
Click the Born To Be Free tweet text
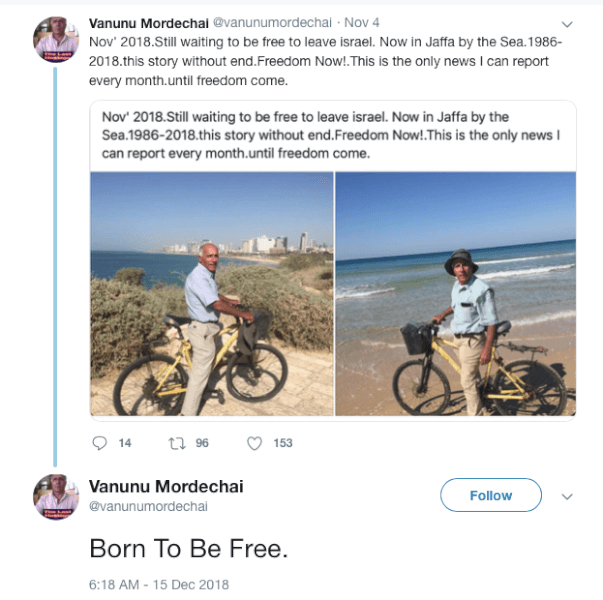(x=189, y=549)
